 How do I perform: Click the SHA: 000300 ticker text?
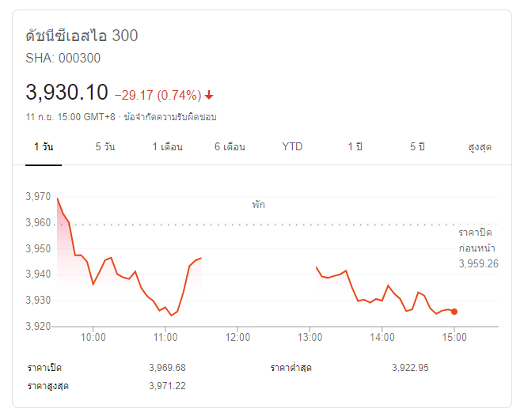click(63, 58)
